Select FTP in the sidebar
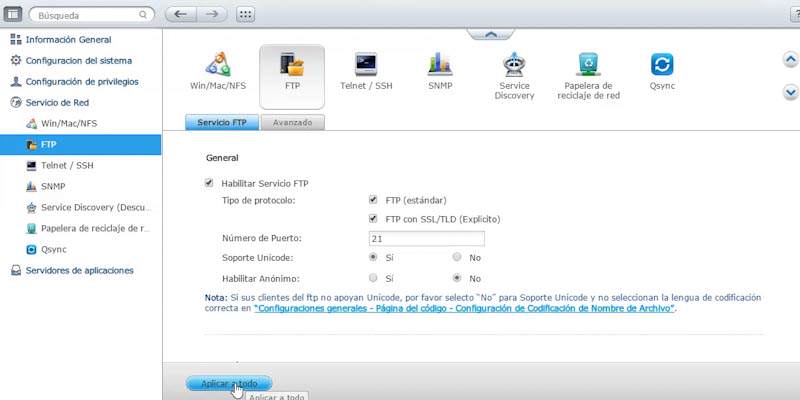The height and width of the screenshot is (400, 800). 81,144
